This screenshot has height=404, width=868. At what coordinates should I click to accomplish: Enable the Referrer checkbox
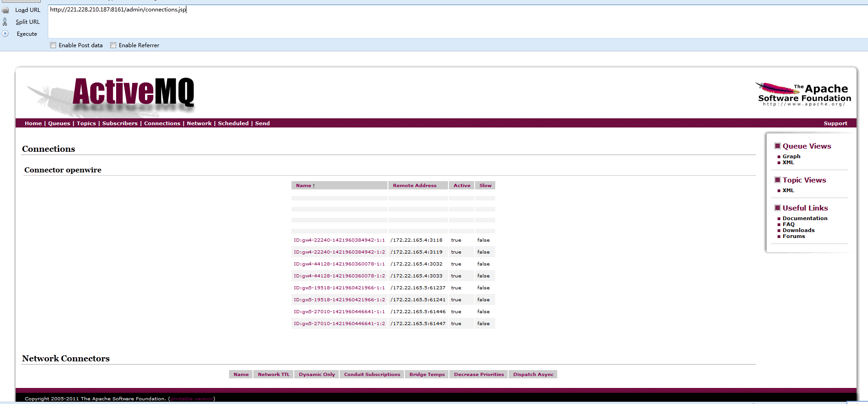pos(113,45)
